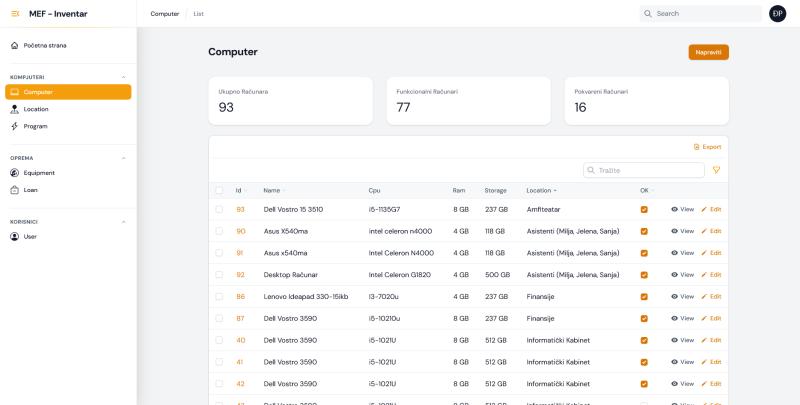Click the Export link above the table

click(707, 147)
